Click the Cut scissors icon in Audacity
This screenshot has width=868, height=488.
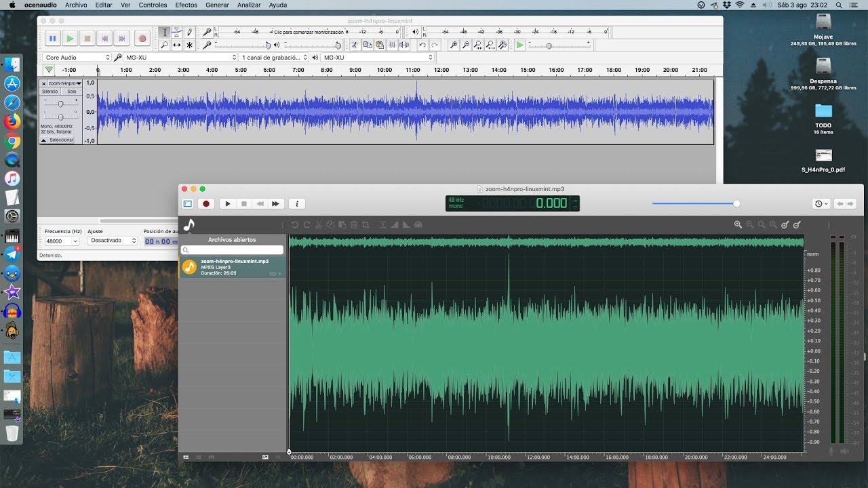354,45
